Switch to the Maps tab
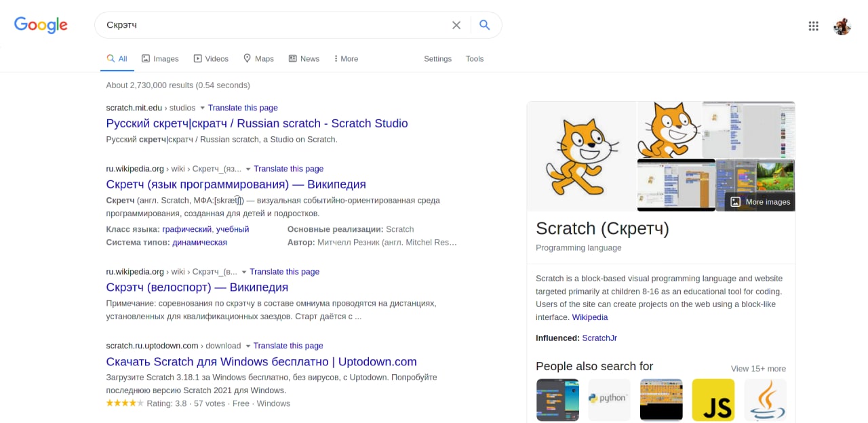 point(258,59)
